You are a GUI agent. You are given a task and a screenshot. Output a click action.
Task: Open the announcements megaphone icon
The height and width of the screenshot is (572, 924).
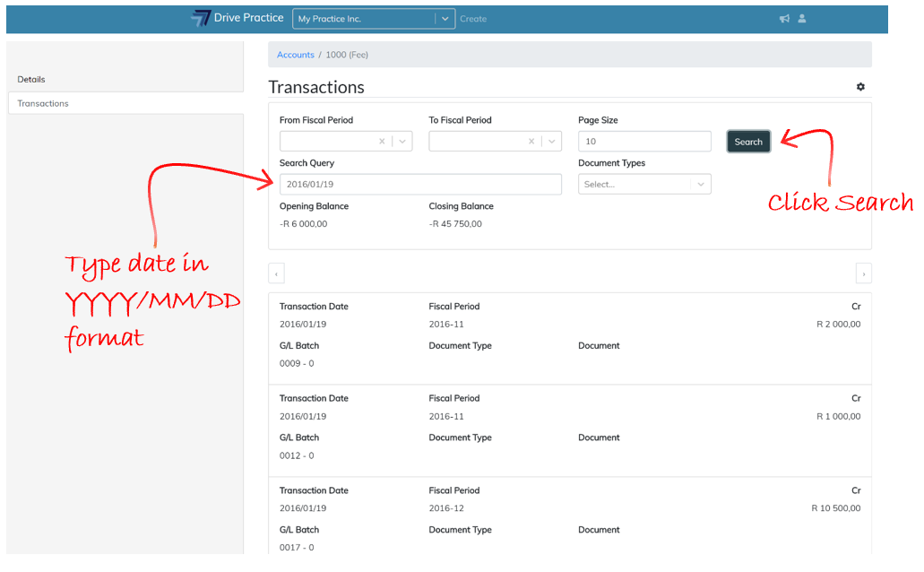coord(784,19)
